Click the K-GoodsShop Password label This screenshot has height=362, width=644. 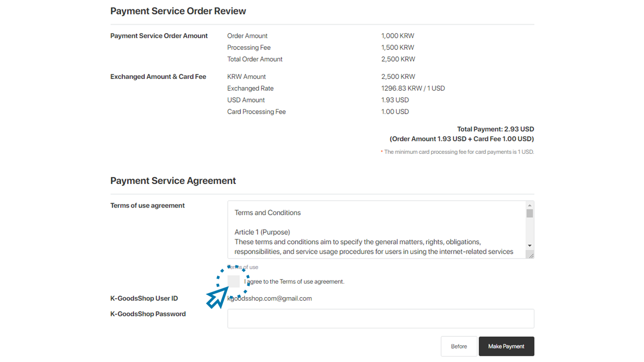[x=148, y=314]
